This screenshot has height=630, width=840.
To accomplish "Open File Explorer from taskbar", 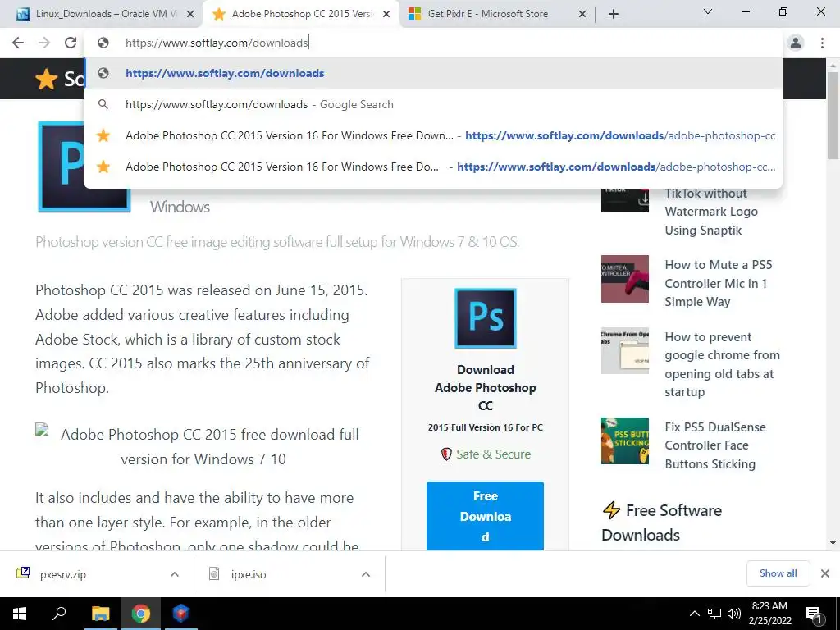I will tap(100, 614).
